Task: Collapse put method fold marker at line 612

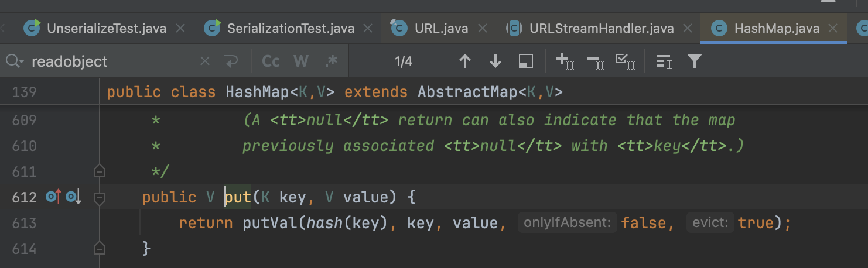Action: click(99, 198)
